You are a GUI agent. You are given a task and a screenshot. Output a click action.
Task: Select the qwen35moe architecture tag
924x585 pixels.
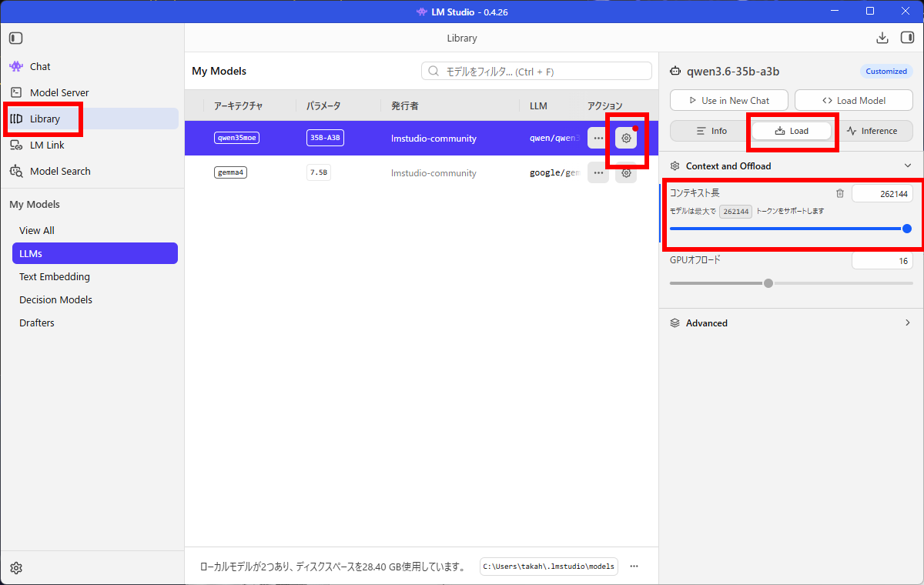coord(236,138)
